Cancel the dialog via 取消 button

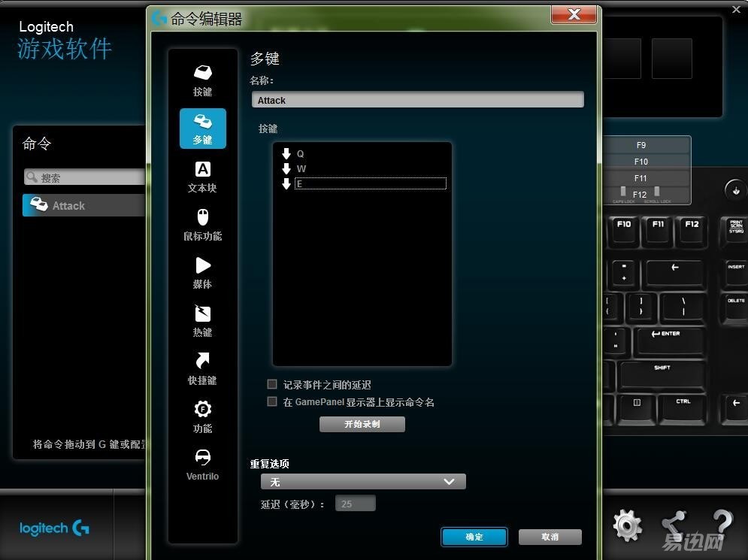coord(550,536)
